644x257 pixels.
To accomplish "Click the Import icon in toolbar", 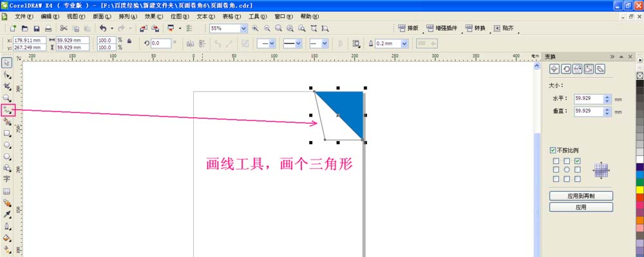I will [144, 28].
